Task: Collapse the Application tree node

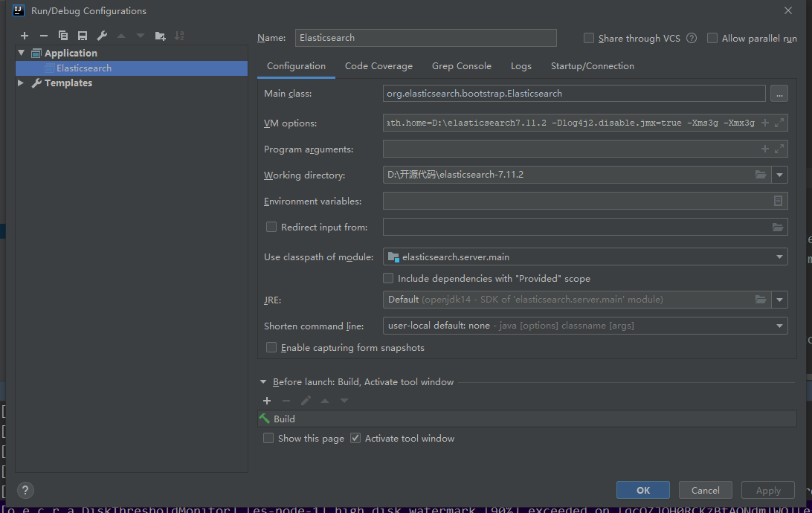Action: pyautogui.click(x=22, y=53)
